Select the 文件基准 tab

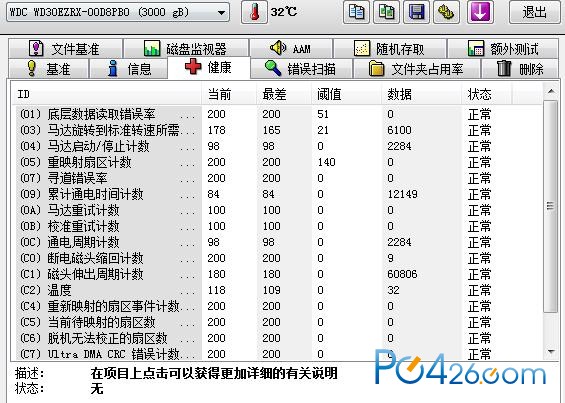point(65,49)
